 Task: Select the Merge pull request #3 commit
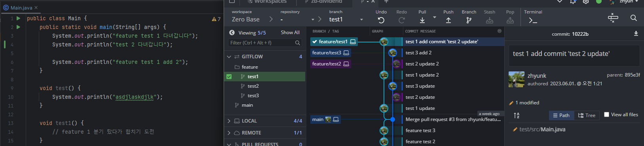453,119
